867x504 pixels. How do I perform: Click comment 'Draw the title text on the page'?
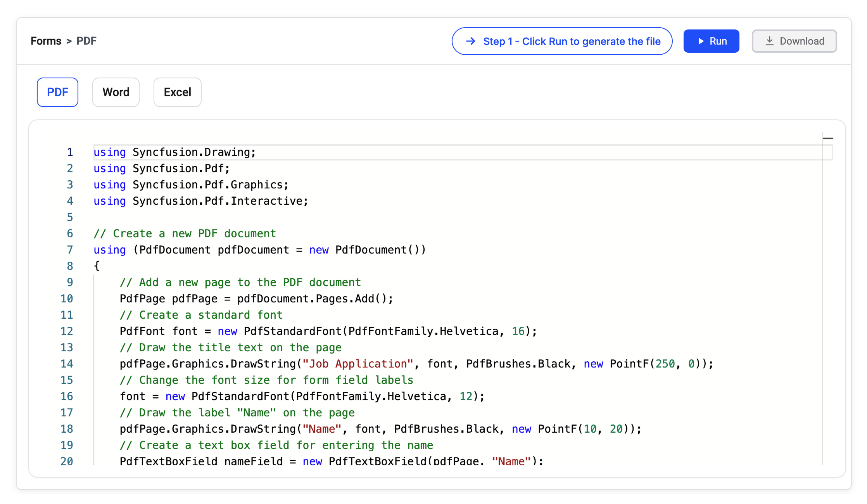pos(231,347)
